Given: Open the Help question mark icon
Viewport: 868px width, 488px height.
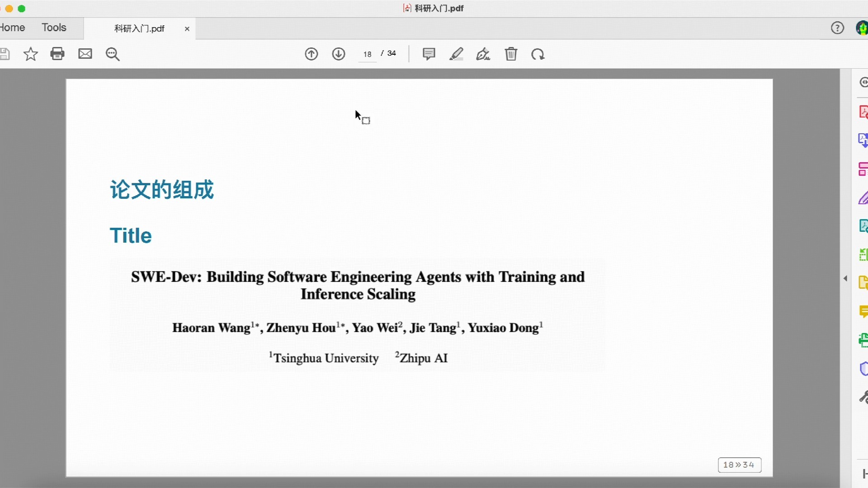Looking at the screenshot, I should click(x=837, y=28).
